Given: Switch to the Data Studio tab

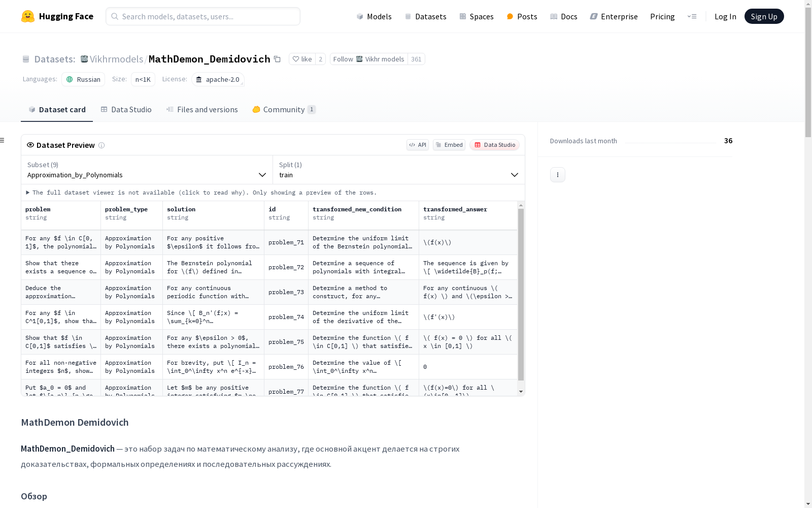Looking at the screenshot, I should (x=126, y=110).
